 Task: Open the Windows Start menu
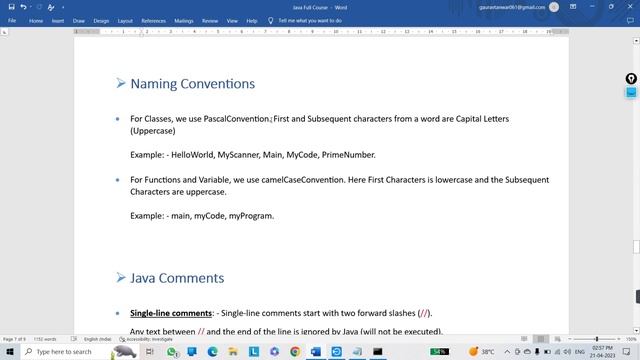(10, 351)
